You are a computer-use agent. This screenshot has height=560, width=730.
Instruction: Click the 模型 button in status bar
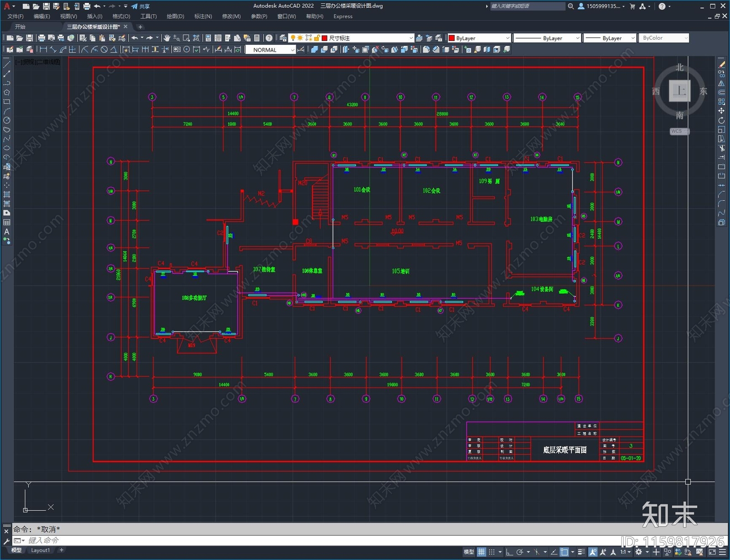tap(469, 552)
